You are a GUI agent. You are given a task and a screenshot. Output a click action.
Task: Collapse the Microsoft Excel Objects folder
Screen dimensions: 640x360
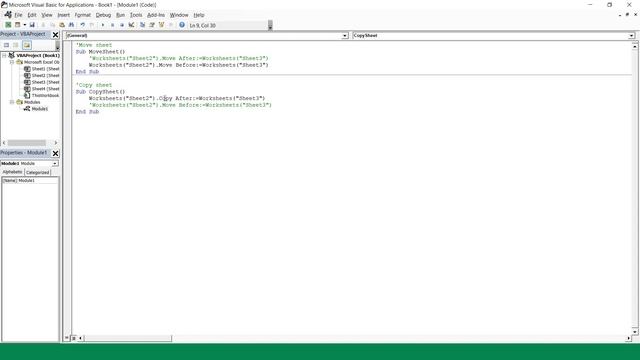click(11, 62)
